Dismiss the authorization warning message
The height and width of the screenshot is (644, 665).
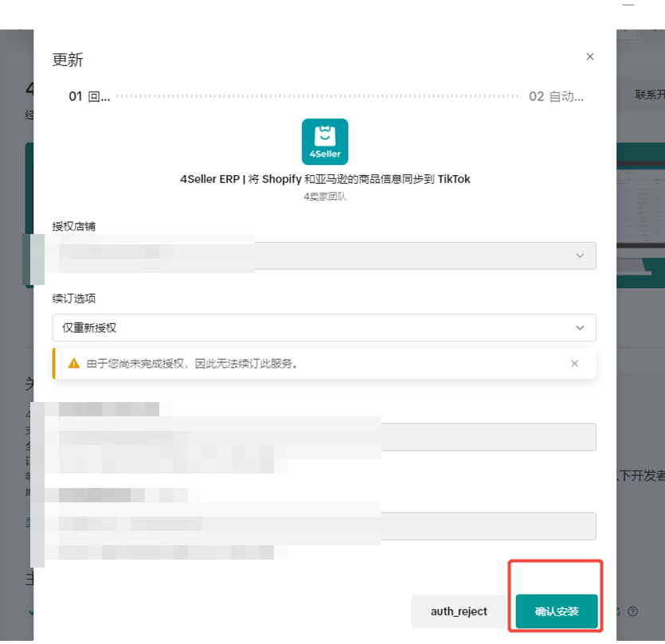point(574,363)
